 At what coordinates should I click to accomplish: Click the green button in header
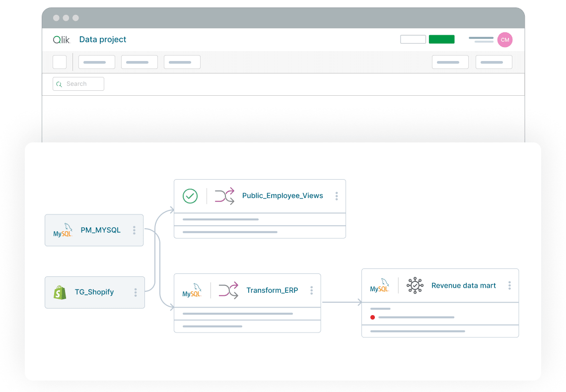(441, 39)
